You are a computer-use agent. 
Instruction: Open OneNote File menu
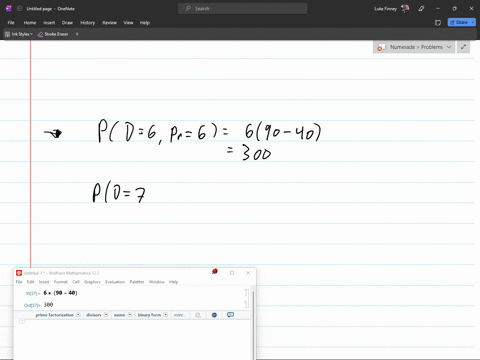[x=11, y=23]
